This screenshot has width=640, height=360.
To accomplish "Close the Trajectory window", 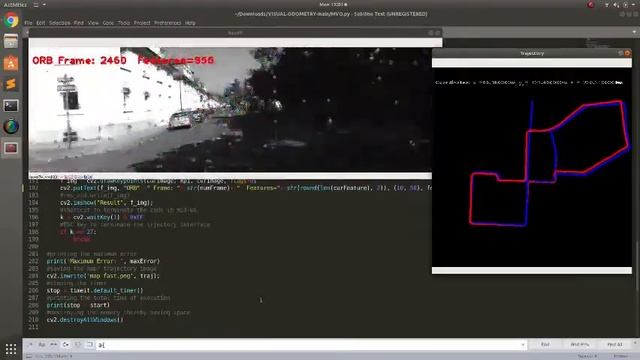I will tap(627, 53).
